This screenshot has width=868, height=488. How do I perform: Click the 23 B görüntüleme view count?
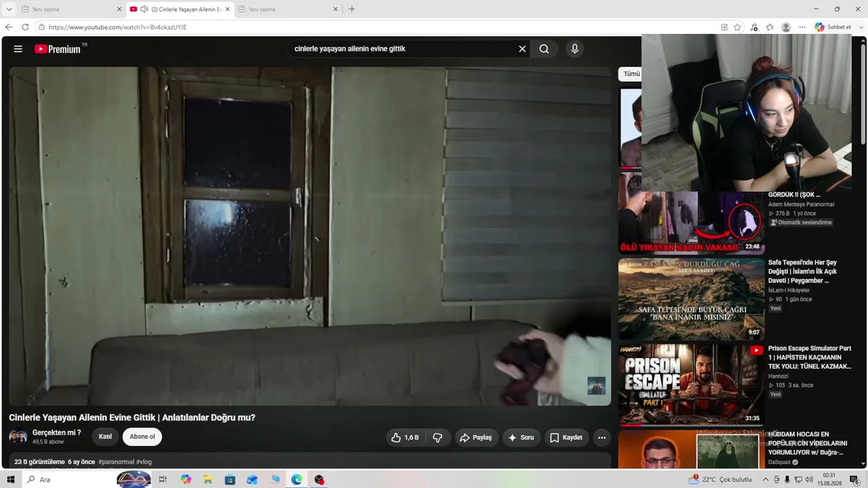tap(39, 462)
